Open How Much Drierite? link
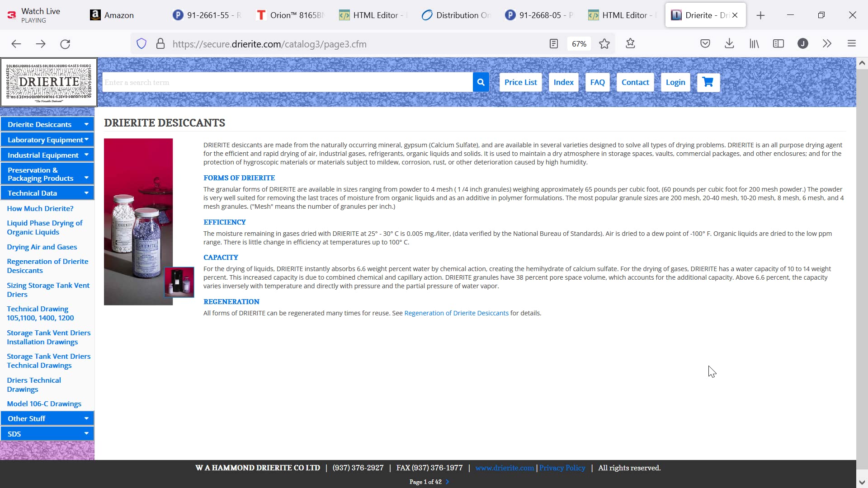The image size is (868, 488). tap(40, 208)
